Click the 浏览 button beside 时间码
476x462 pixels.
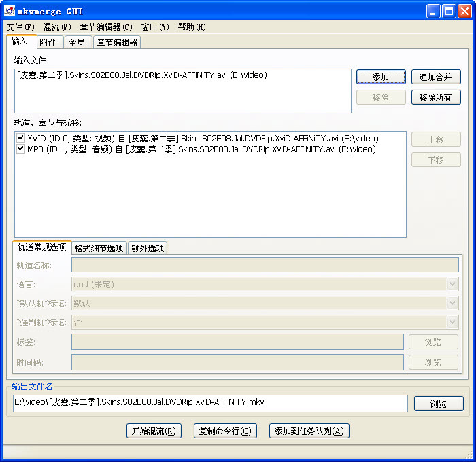(x=433, y=362)
